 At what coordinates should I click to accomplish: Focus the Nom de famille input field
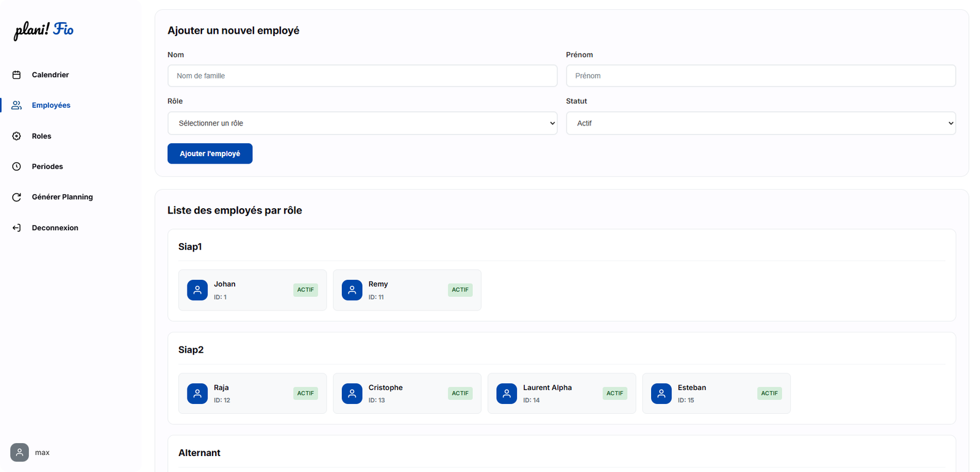point(362,76)
